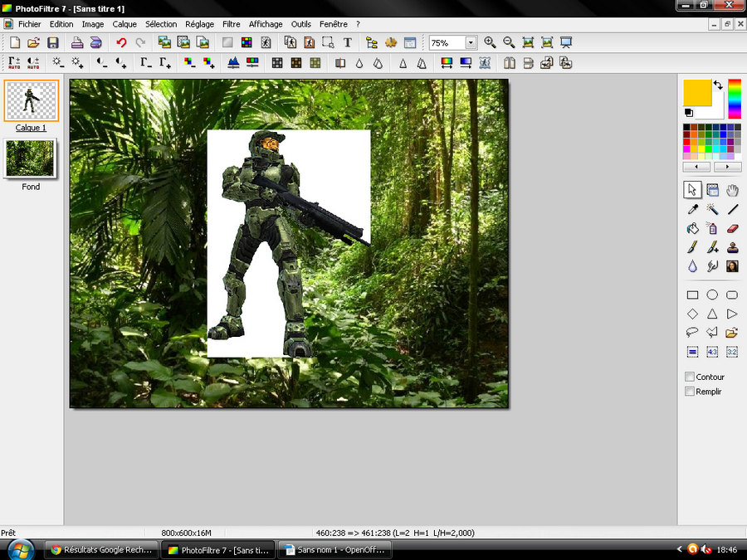Enable the Remplir checkbox
The width and height of the screenshot is (747, 560).
coord(690,392)
